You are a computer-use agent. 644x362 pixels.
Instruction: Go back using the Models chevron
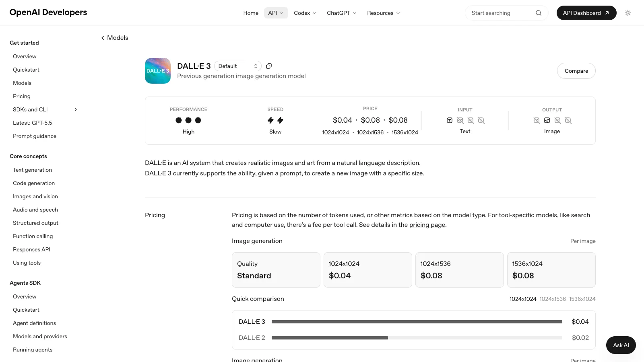click(115, 38)
